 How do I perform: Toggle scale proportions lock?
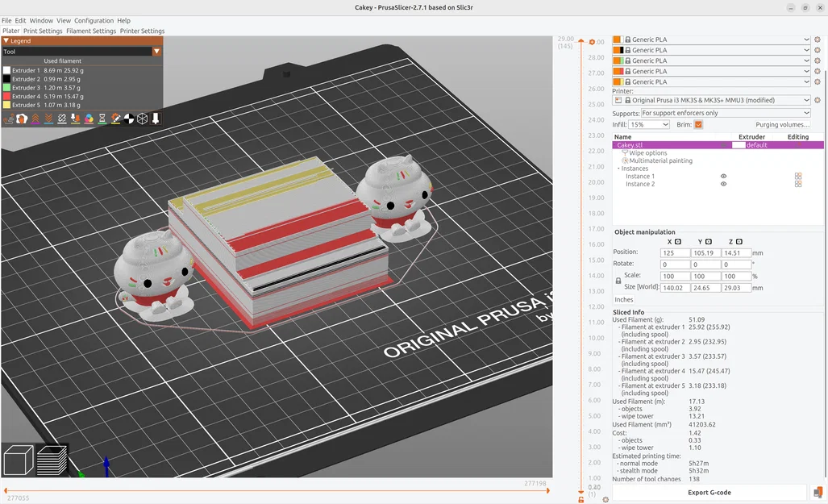coord(618,281)
